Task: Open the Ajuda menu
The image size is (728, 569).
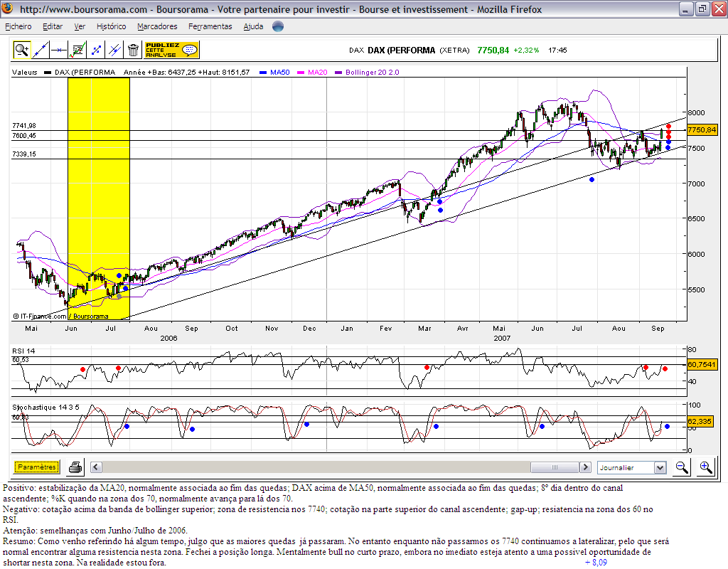Action: pos(254,26)
